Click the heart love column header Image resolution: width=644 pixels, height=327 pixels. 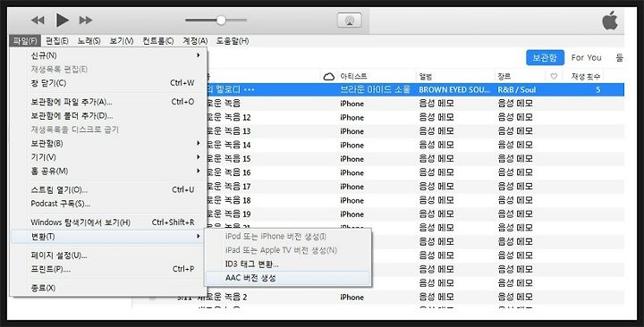click(554, 76)
